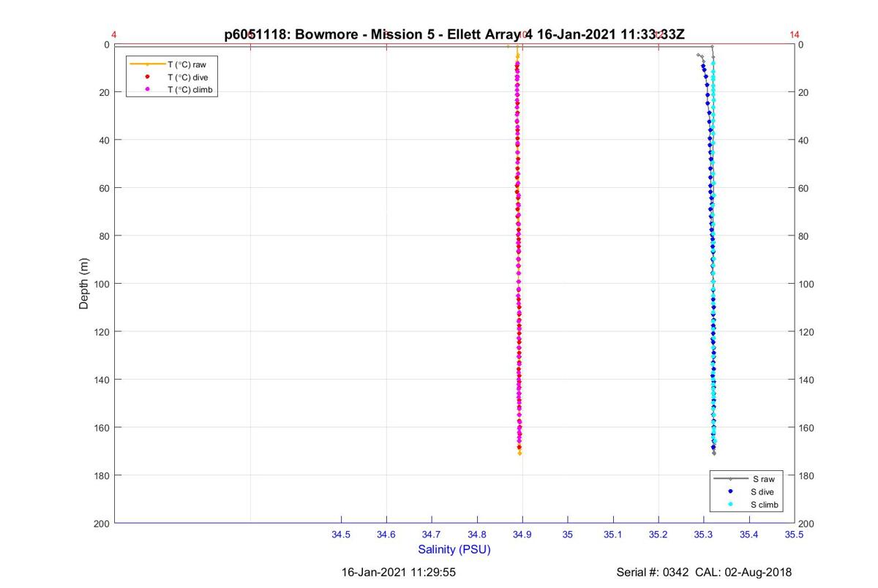The width and height of the screenshot is (878, 588).
Task: Click the timestamp '16-Jan-2021 11:29:55' footer
Action: 399,573
